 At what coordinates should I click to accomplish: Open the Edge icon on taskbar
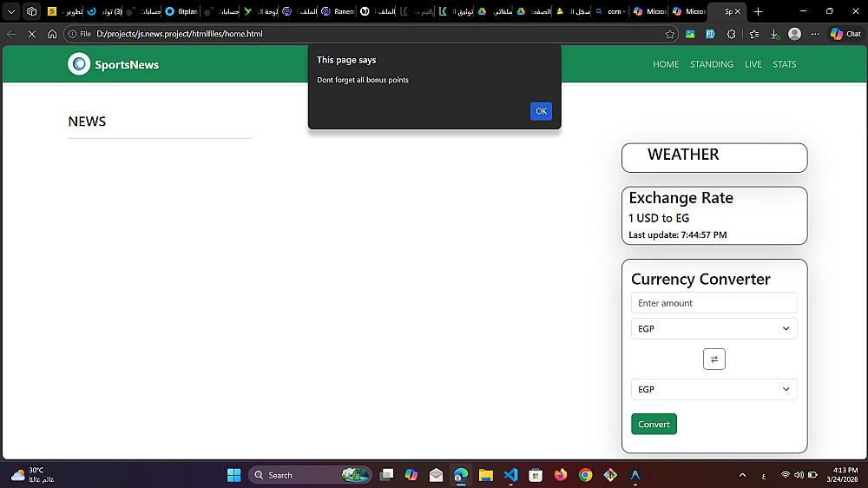coord(461,475)
